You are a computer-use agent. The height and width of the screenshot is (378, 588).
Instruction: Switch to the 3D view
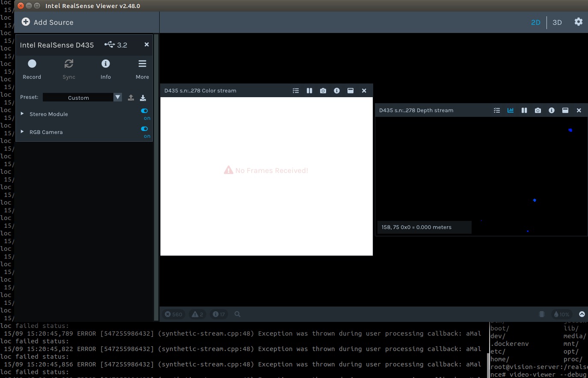click(x=557, y=22)
